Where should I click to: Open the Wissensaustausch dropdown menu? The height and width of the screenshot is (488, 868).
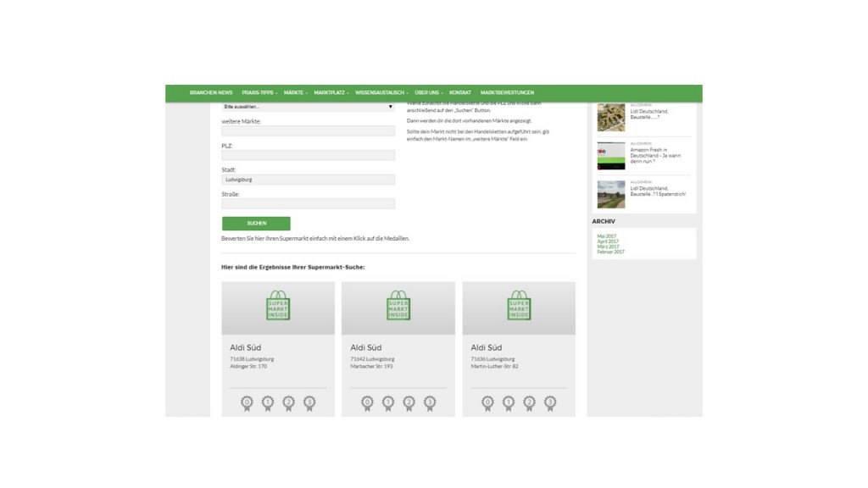[x=381, y=92]
